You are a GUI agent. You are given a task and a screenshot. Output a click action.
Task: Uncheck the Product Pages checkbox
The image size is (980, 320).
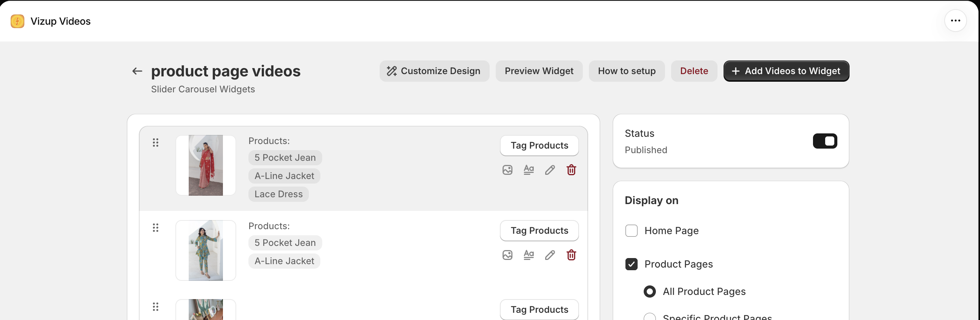(x=632, y=264)
